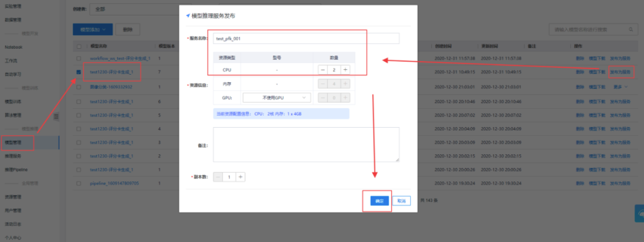Viewport: 644px width, 242px height.
Task: Click the 取消 cancel button
Action: (x=401, y=201)
